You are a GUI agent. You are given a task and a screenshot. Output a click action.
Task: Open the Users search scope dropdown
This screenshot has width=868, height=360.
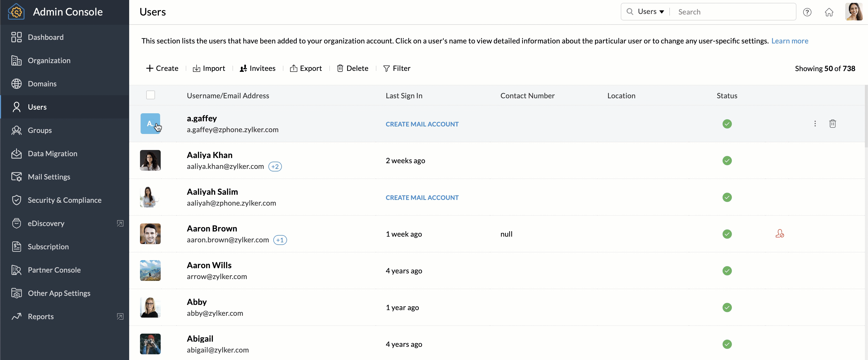650,12
